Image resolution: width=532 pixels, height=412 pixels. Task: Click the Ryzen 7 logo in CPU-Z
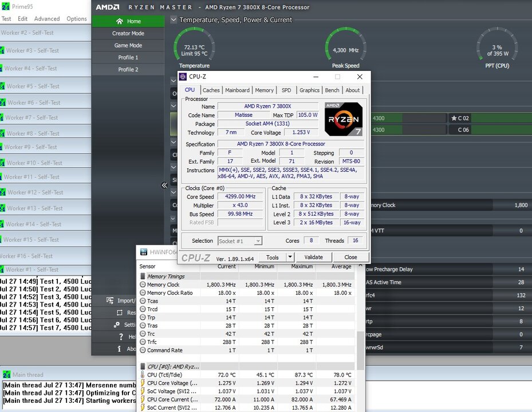coord(344,119)
